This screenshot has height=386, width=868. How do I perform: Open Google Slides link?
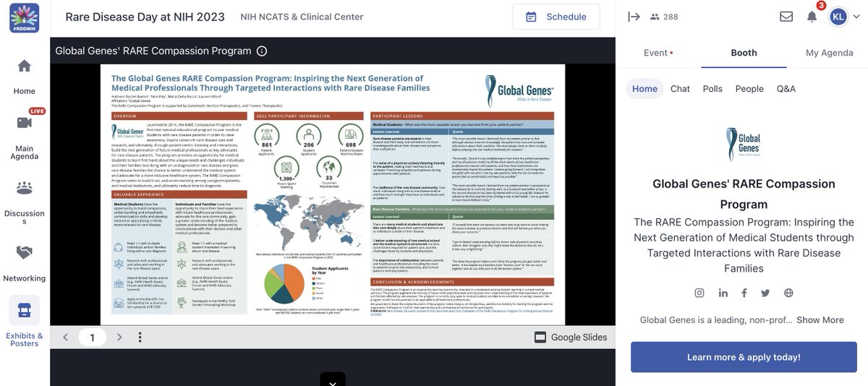(571, 337)
